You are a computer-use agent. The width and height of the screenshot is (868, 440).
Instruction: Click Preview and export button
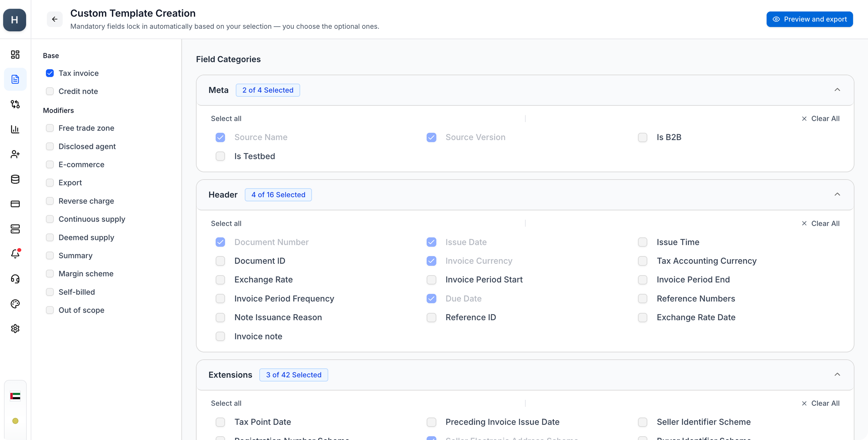pos(809,19)
